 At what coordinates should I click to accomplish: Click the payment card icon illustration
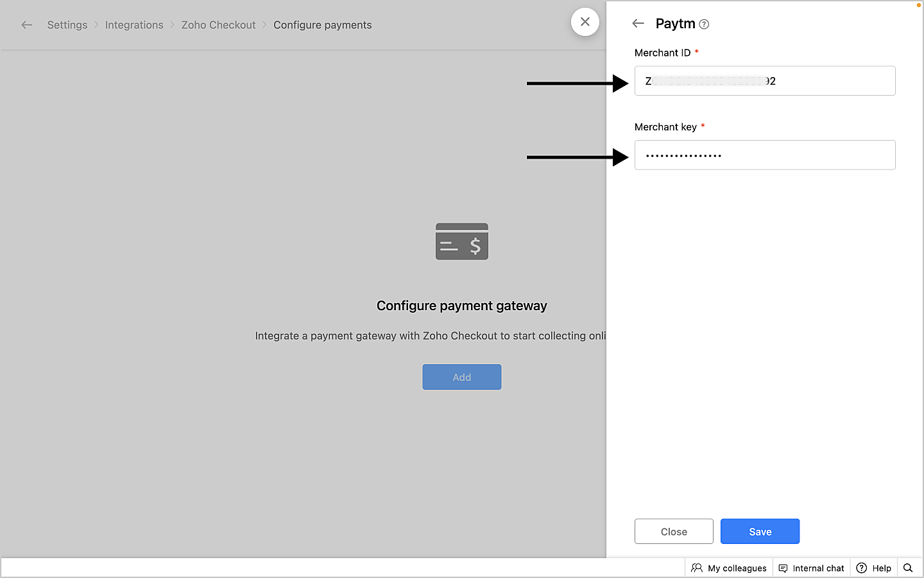coord(462,241)
